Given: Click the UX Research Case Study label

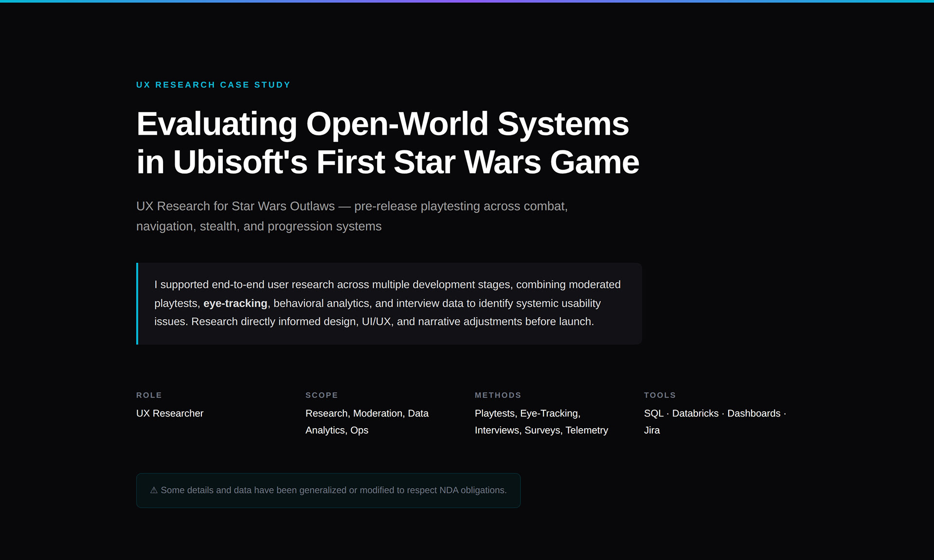Looking at the screenshot, I should 213,85.
